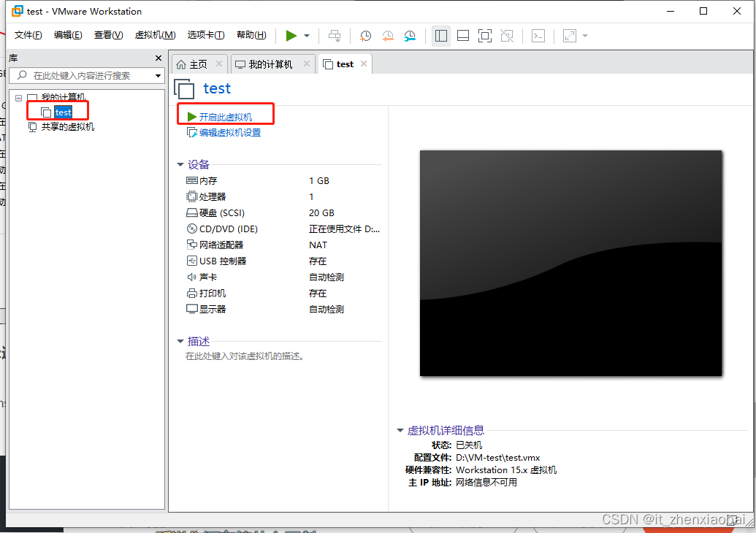Open the console view toolbar icon

538,36
